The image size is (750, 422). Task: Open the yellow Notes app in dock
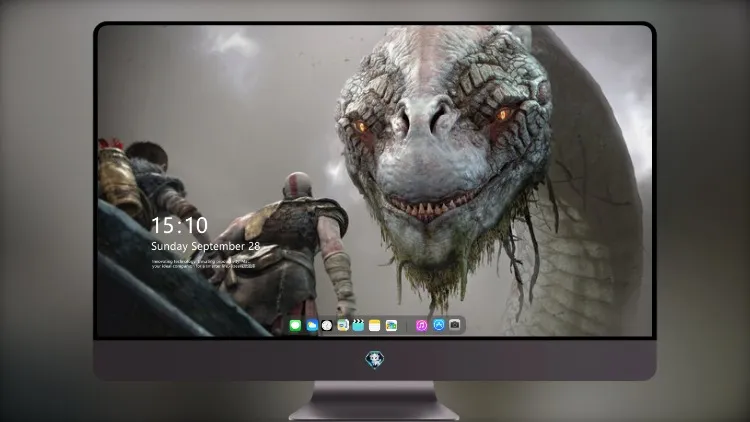(375, 325)
